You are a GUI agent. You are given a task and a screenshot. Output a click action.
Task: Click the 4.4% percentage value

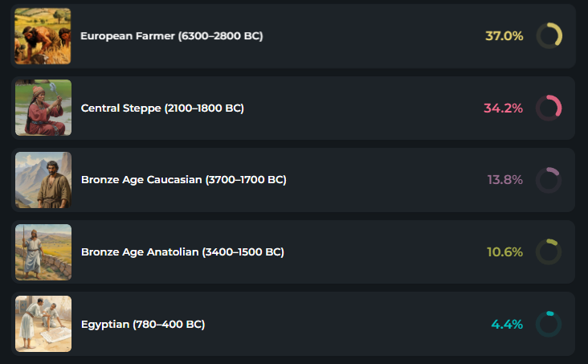pyautogui.click(x=507, y=324)
